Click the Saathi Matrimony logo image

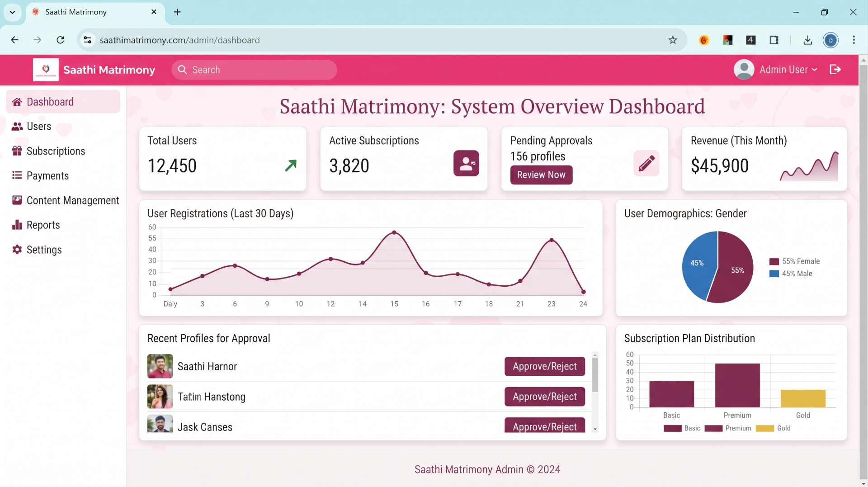46,70
